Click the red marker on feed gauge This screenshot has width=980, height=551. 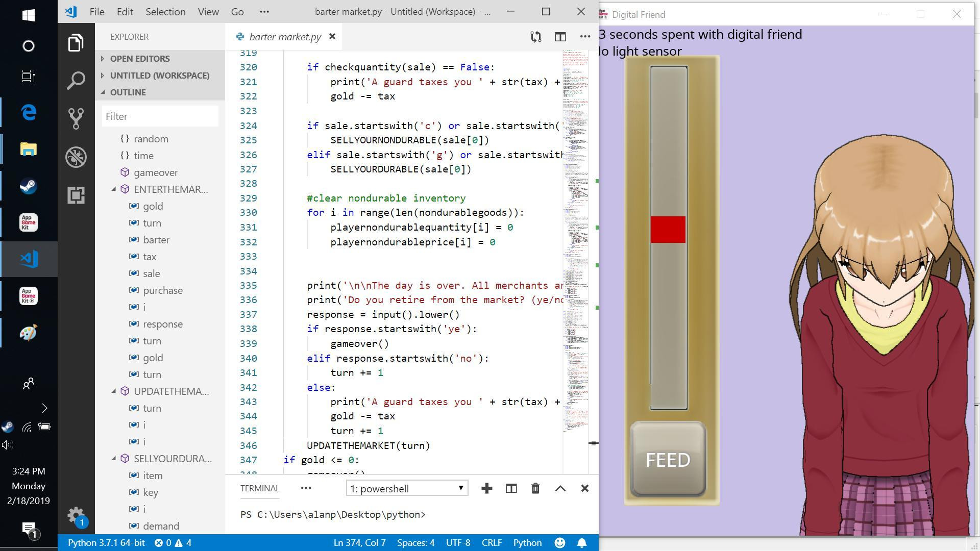coord(668,230)
